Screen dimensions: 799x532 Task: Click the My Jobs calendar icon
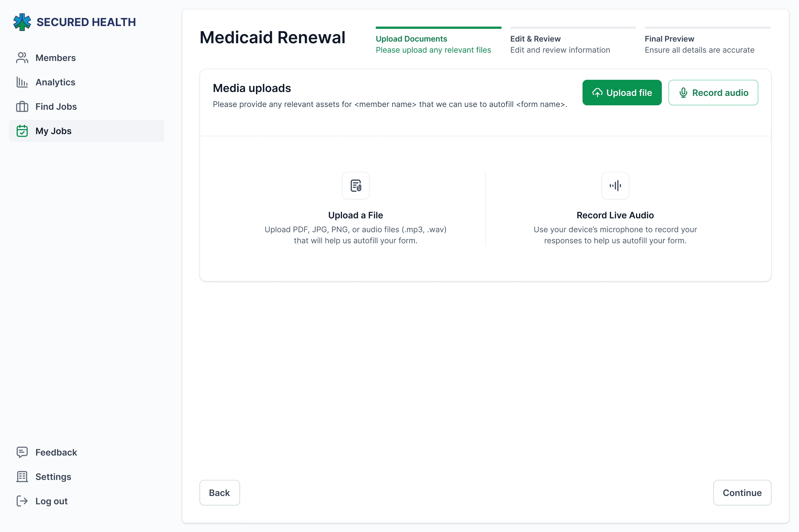[22, 131]
